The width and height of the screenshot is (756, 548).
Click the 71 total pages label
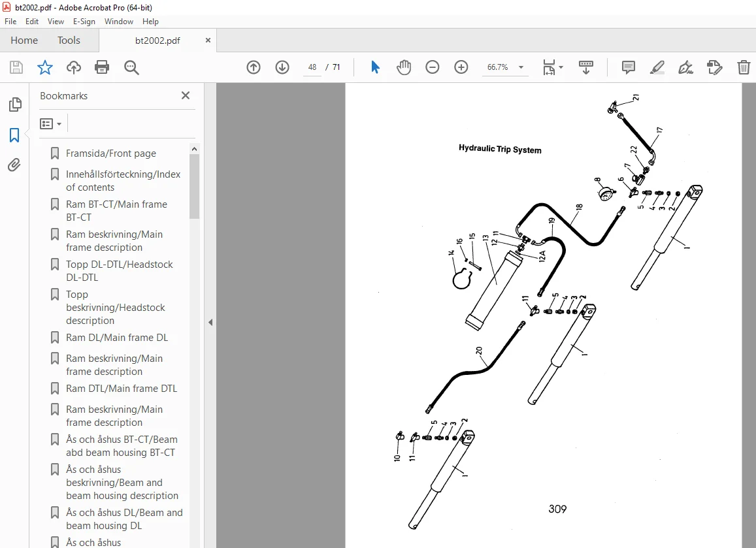tap(336, 67)
